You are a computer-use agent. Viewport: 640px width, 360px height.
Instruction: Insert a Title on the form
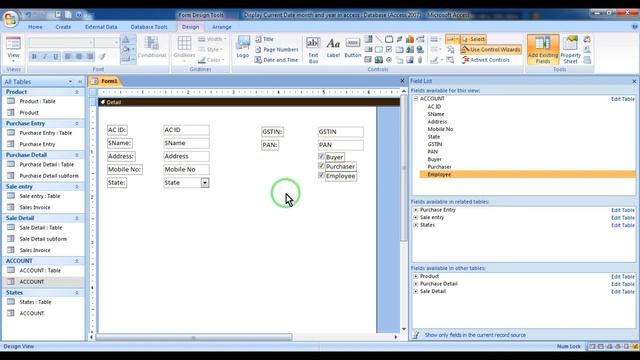264,39
